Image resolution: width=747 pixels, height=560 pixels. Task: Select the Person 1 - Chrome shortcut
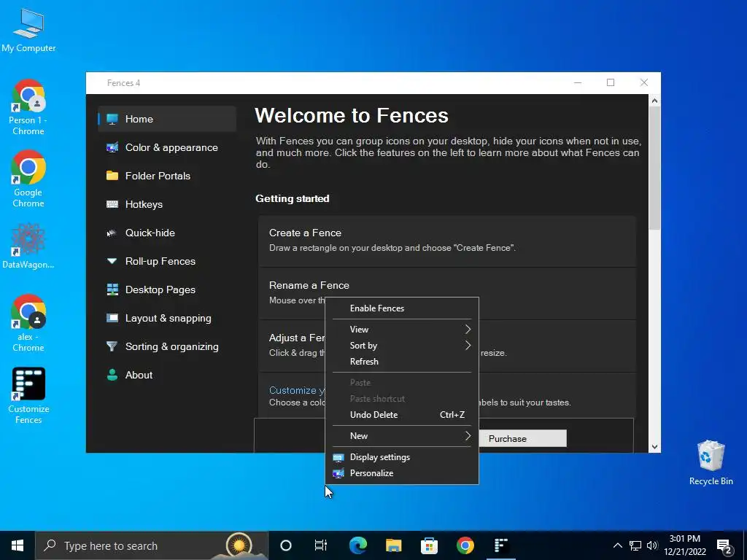(x=28, y=107)
